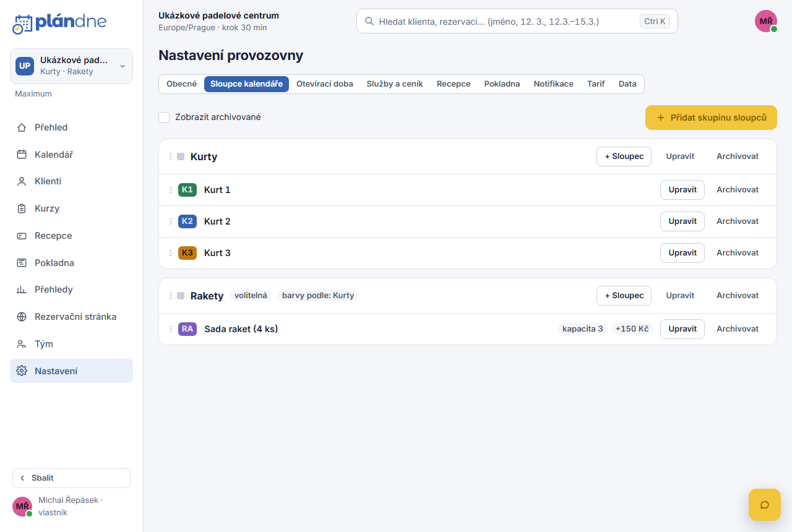Open Přehled via the home icon
792x532 pixels.
click(22, 127)
